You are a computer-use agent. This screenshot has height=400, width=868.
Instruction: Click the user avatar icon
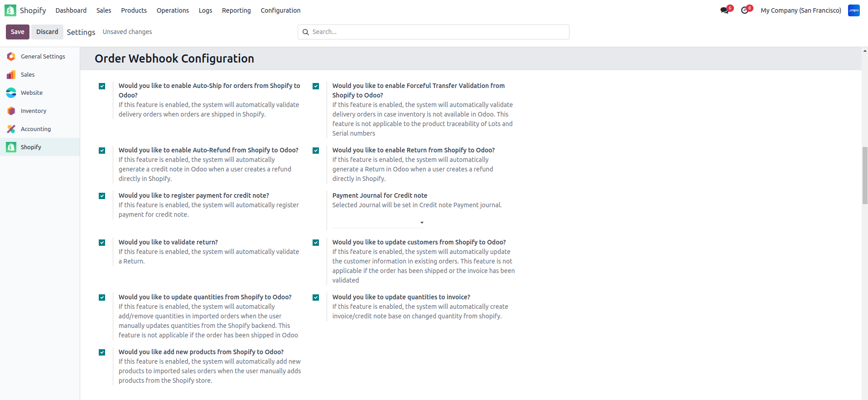[854, 10]
